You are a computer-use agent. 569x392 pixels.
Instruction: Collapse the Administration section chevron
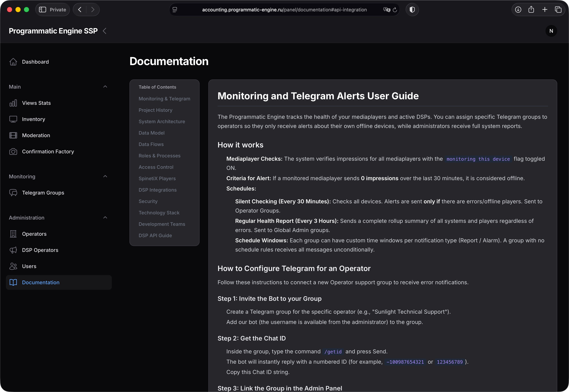105,217
